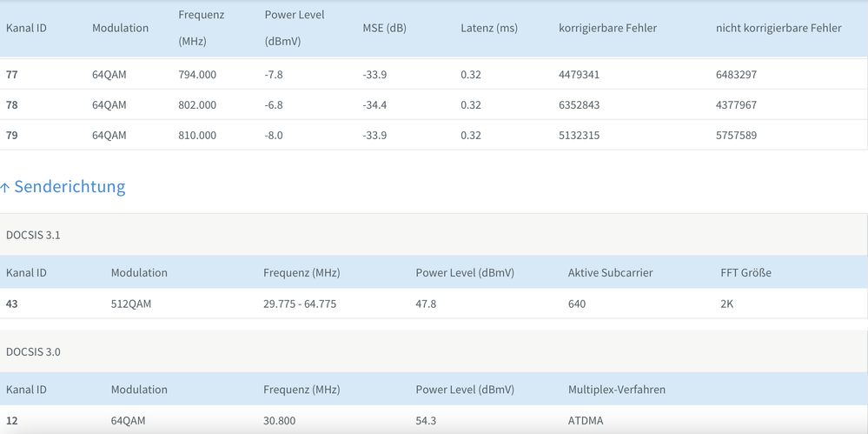
Task: Click the 'Aktive Subcarrier' column header
Action: pos(610,273)
